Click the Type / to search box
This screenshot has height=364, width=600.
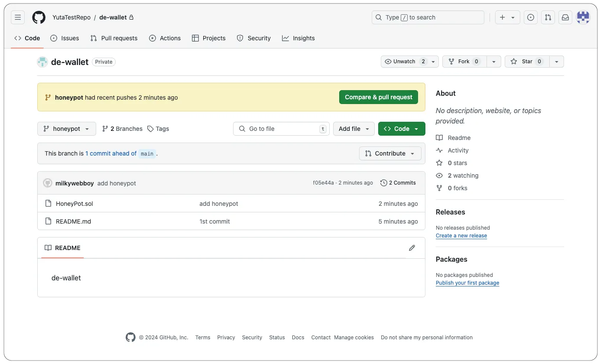click(428, 17)
